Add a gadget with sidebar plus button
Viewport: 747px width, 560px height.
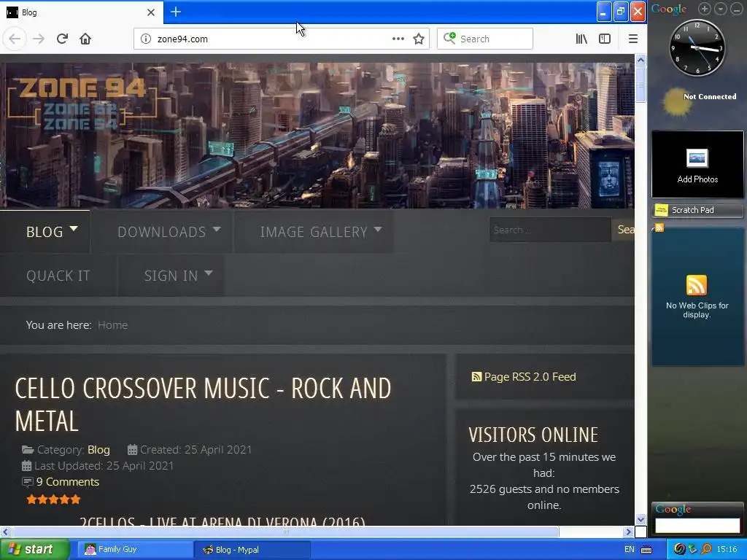[705, 9]
